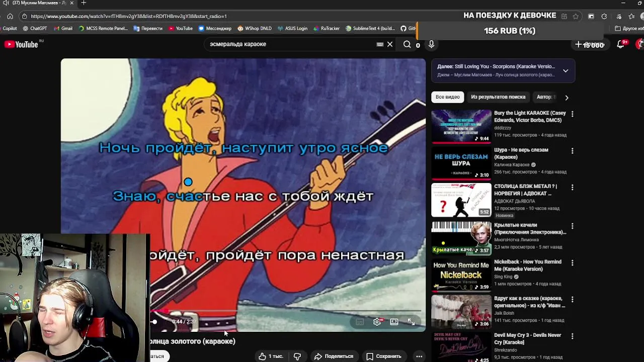Open browser extensions puzzle icon
This screenshot has width=644, height=362.
pyautogui.click(x=604, y=16)
